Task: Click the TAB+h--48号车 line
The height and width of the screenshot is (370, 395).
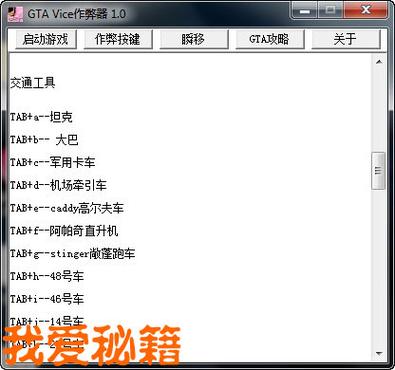Action: point(47,276)
